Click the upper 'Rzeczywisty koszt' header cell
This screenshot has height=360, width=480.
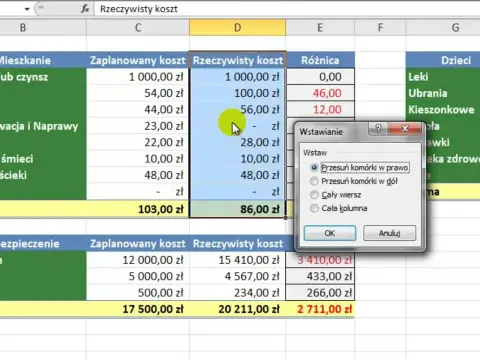[237, 60]
